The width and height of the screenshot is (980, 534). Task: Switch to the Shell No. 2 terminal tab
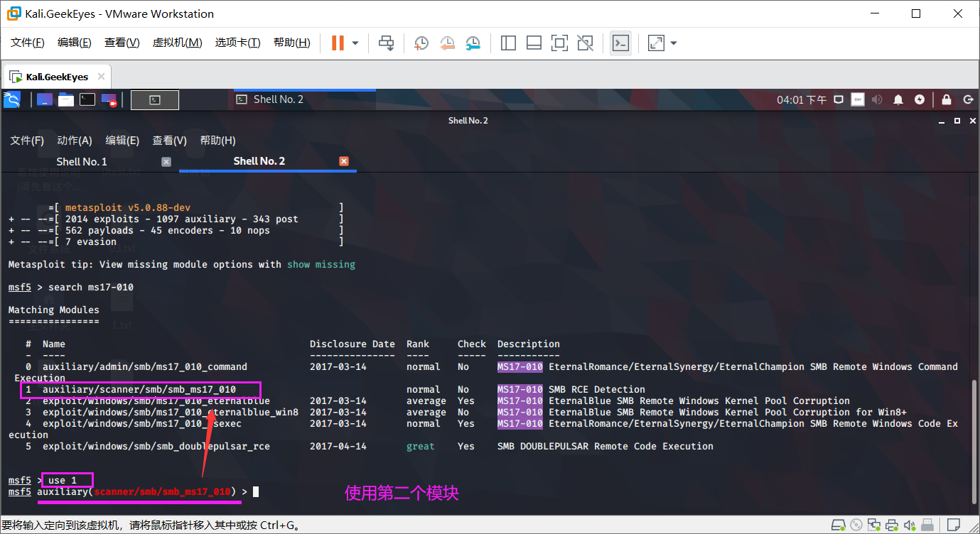(259, 161)
